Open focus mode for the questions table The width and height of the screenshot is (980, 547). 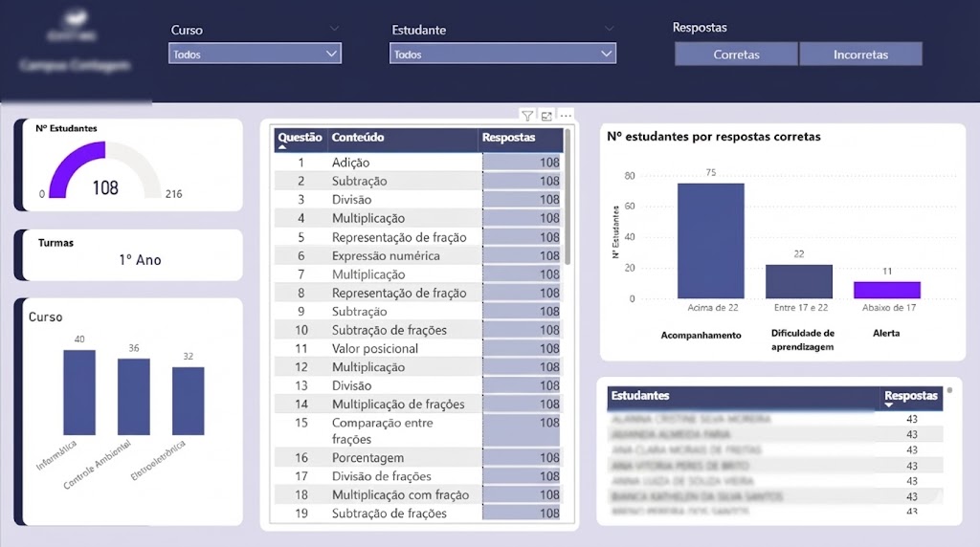(x=546, y=116)
